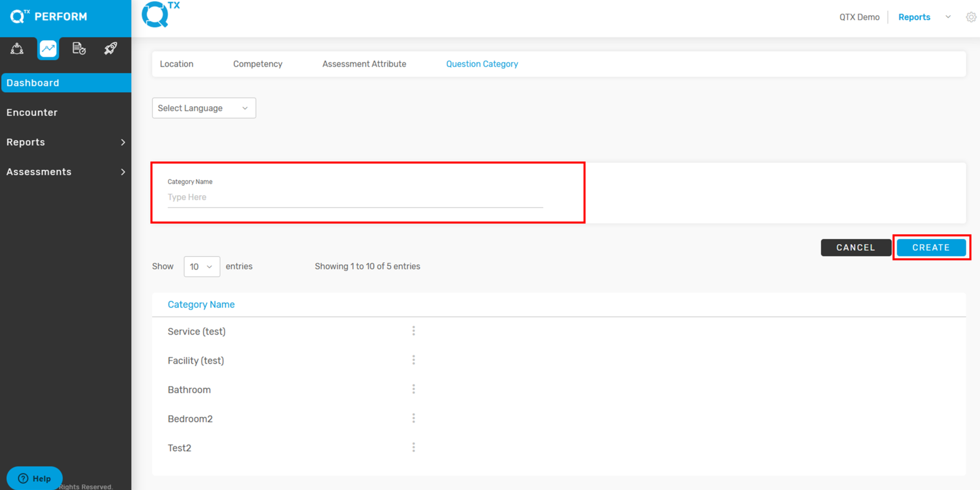Open the team network icon in sidebar
Viewport: 980px width, 490px height.
click(17, 49)
